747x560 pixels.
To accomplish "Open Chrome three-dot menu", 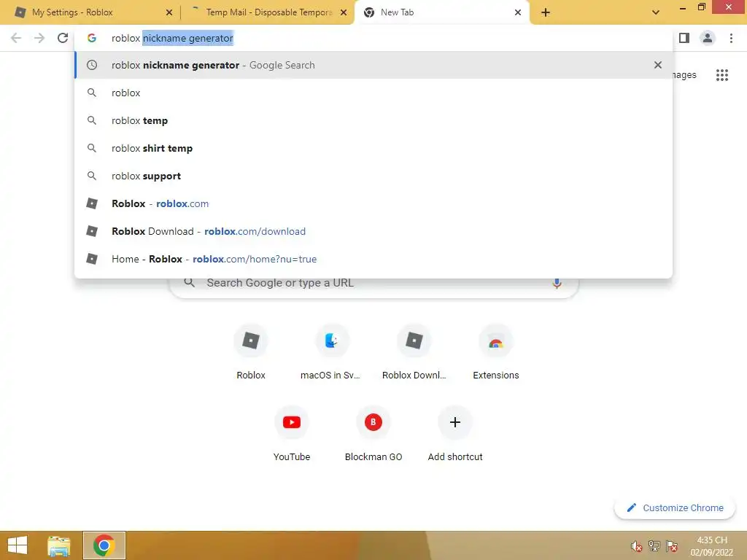I will click(731, 38).
